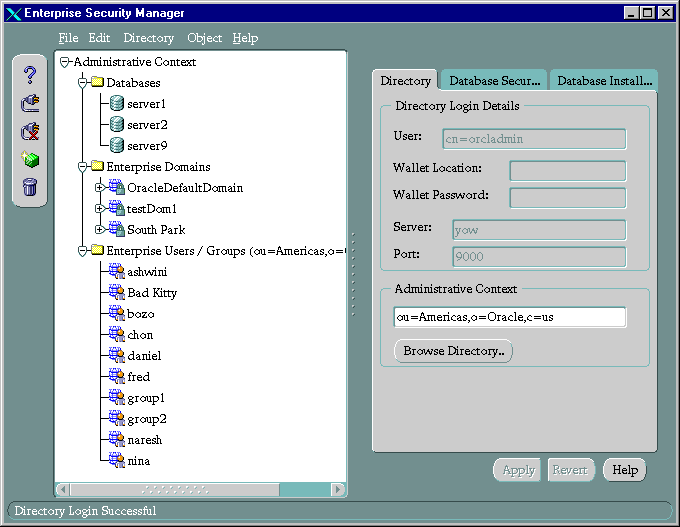Collapse the Administrative Context root node
The width and height of the screenshot is (680, 527).
65,62
